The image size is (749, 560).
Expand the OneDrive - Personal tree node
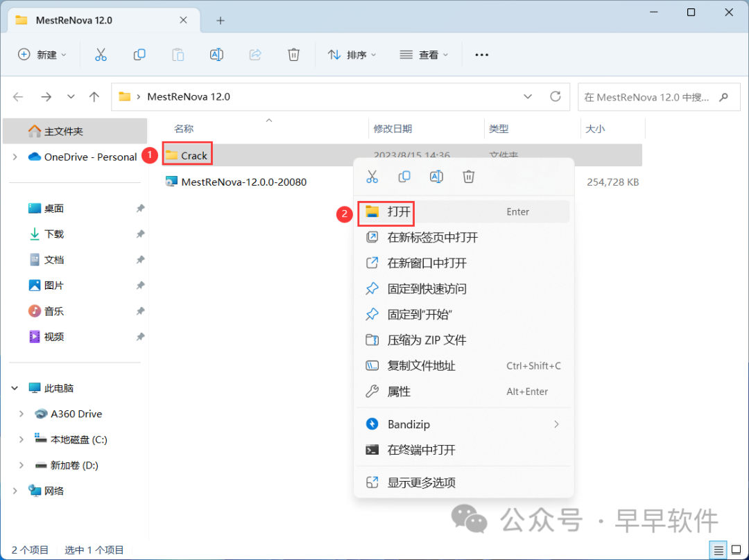(x=15, y=157)
